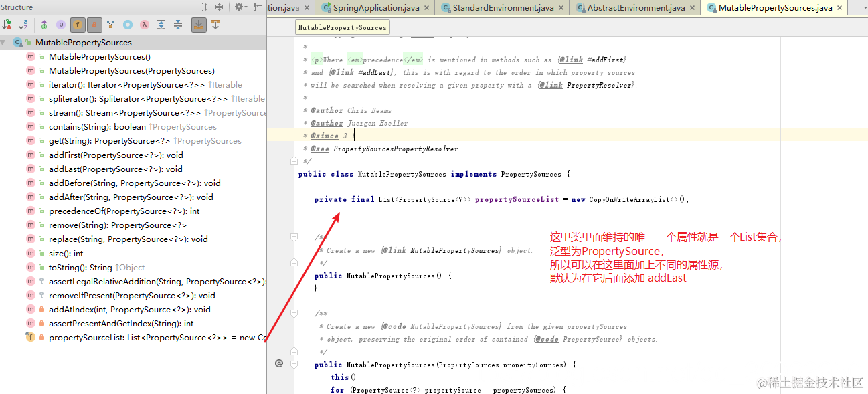
Task: Switch to AbstractEnvironment.java tab
Action: click(x=636, y=8)
